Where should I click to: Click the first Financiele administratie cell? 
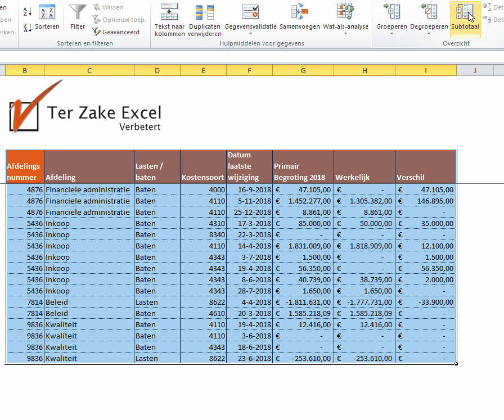(x=89, y=189)
